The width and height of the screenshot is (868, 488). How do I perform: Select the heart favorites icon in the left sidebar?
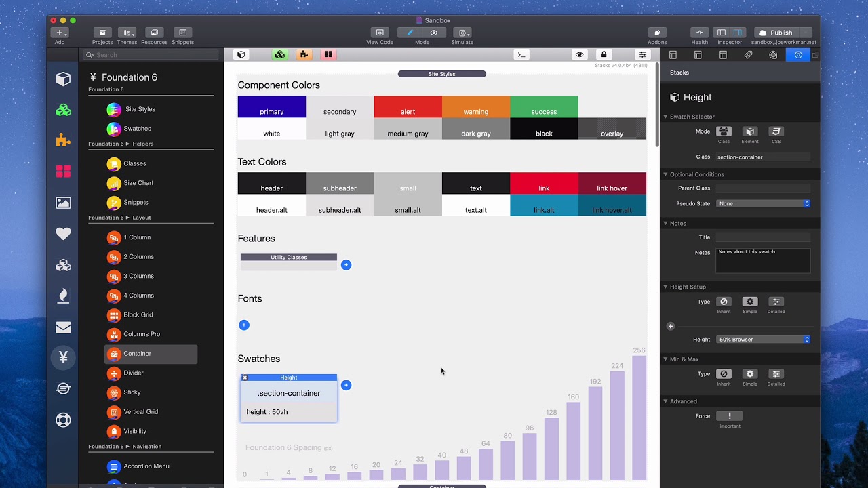click(63, 234)
